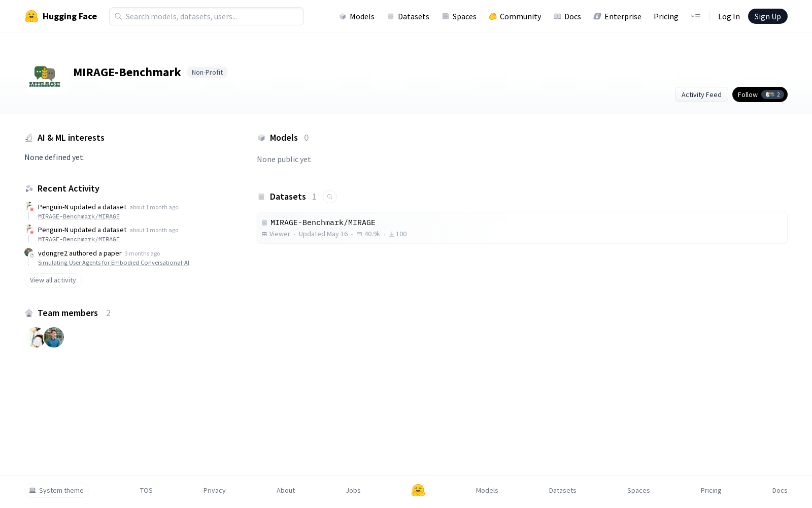The width and height of the screenshot is (812, 508).
Task: Focus the search models, datasets, users field
Action: (x=207, y=16)
